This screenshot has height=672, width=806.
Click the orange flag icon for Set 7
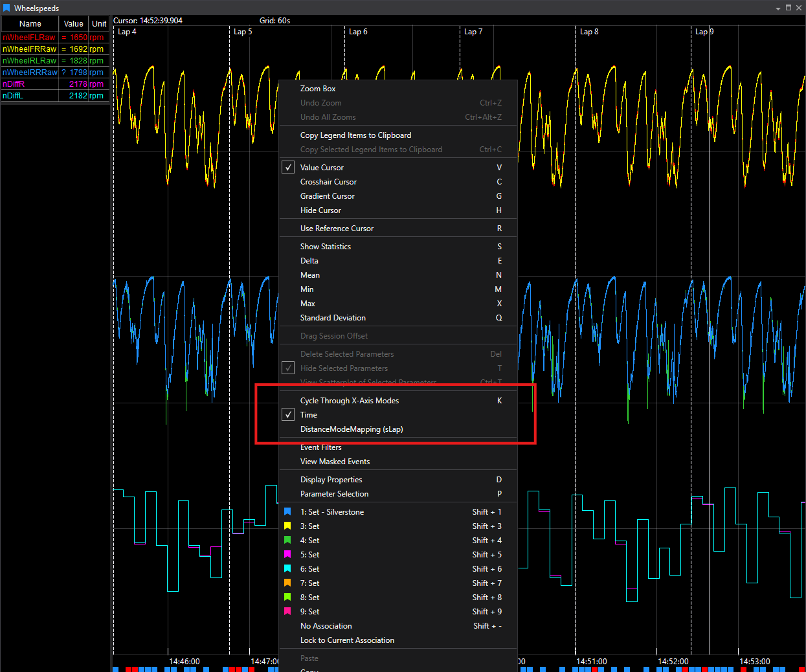287,583
